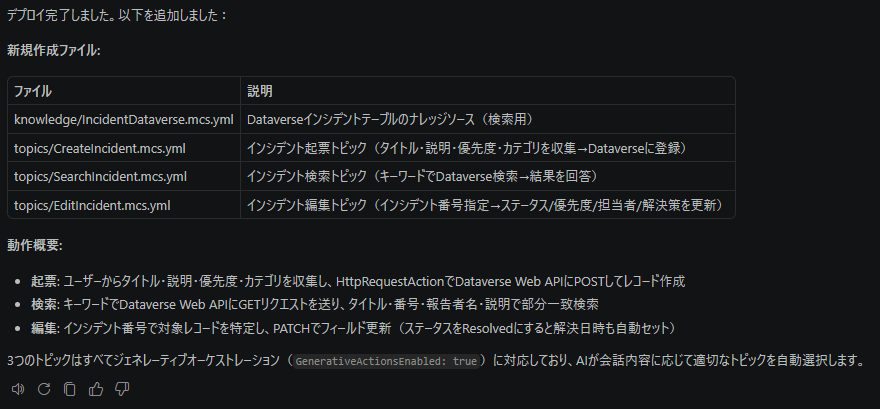880x409 pixels.
Task: Select topics/EditIncident.mcs.yml file cell
Action: tap(92, 205)
